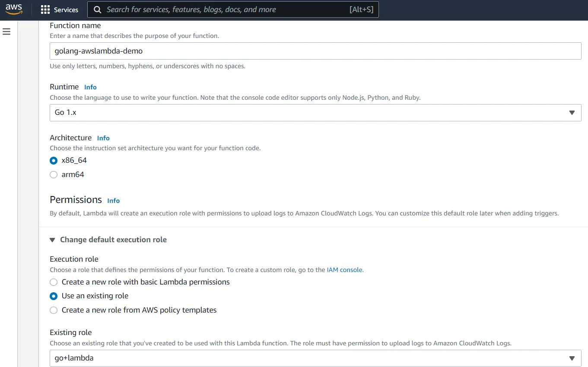The width and height of the screenshot is (588, 367).
Task: Open the Services grid menu
Action: tap(45, 9)
